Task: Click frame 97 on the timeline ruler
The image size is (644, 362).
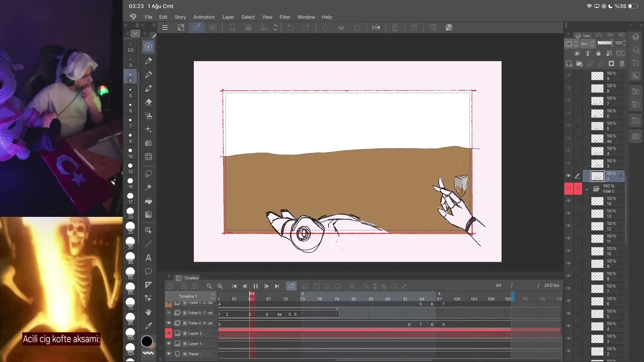Action: point(439,299)
